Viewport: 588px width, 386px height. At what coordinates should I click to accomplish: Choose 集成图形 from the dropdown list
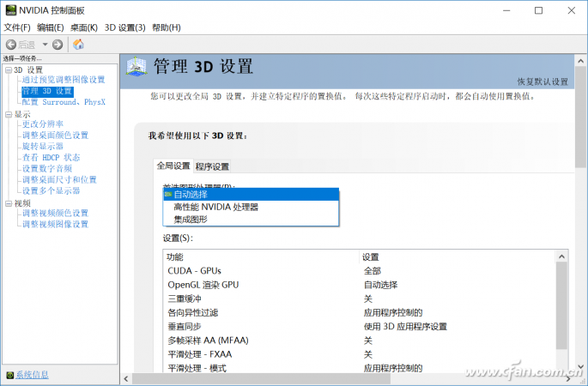coord(251,220)
